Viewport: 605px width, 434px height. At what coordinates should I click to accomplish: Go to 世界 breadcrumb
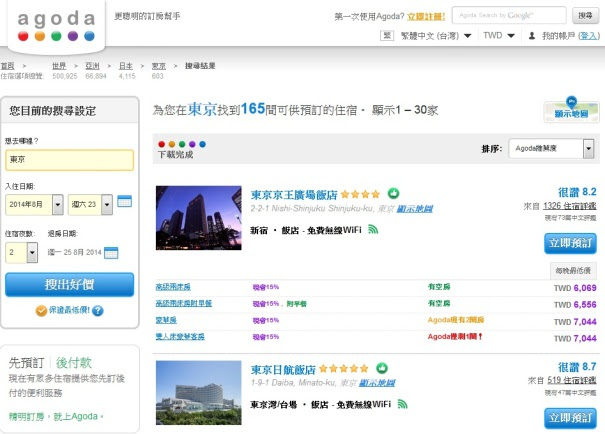coord(59,66)
